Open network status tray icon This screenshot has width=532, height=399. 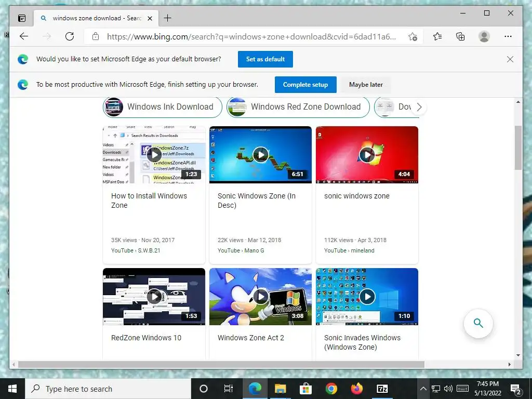[x=436, y=389]
